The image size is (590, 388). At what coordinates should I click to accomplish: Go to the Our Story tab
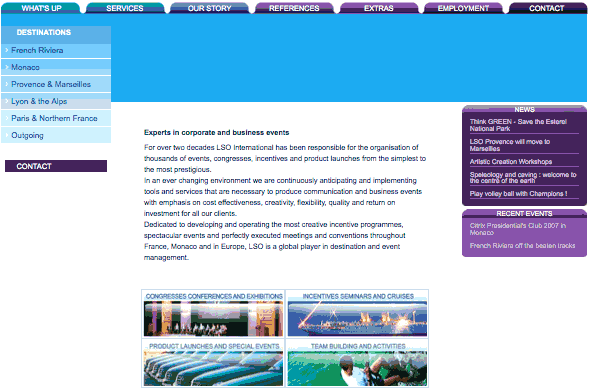(x=209, y=8)
